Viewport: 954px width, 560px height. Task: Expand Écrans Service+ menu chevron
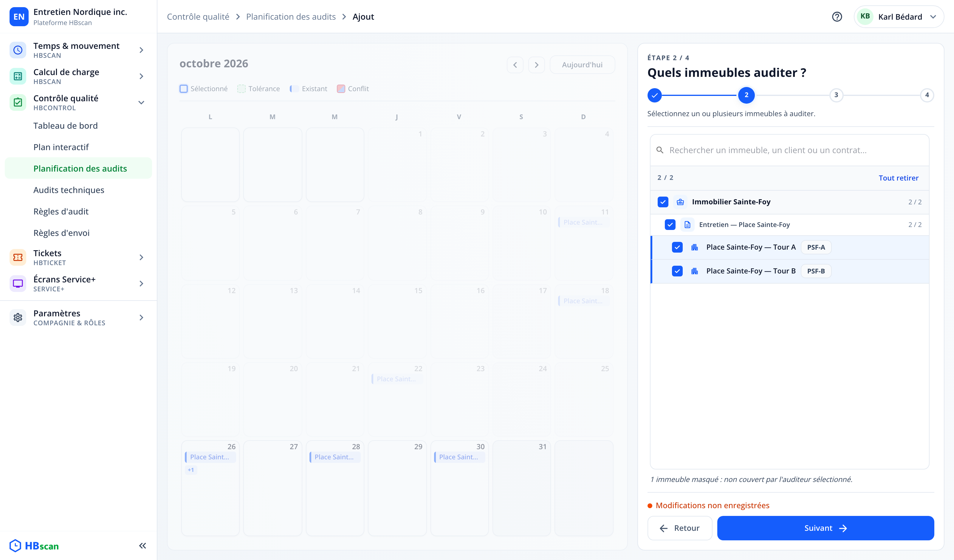(141, 283)
